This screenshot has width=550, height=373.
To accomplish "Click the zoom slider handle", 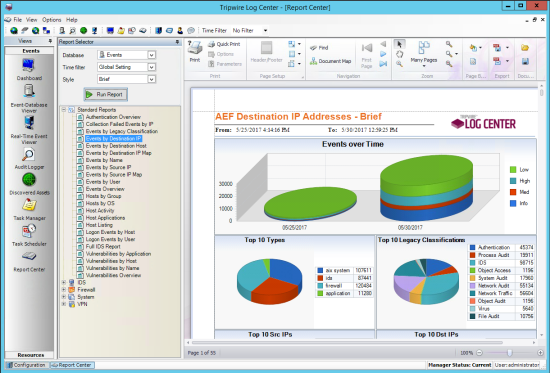I will [509, 353].
